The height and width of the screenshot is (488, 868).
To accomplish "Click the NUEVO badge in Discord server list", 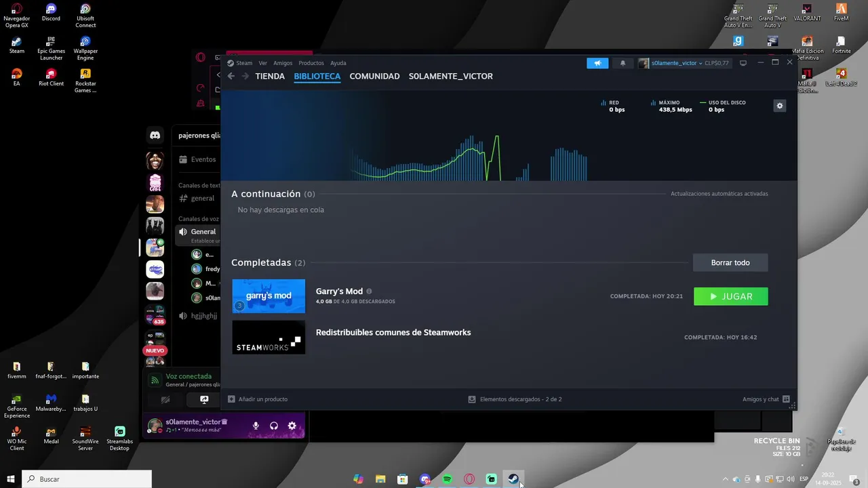I will 155,350.
